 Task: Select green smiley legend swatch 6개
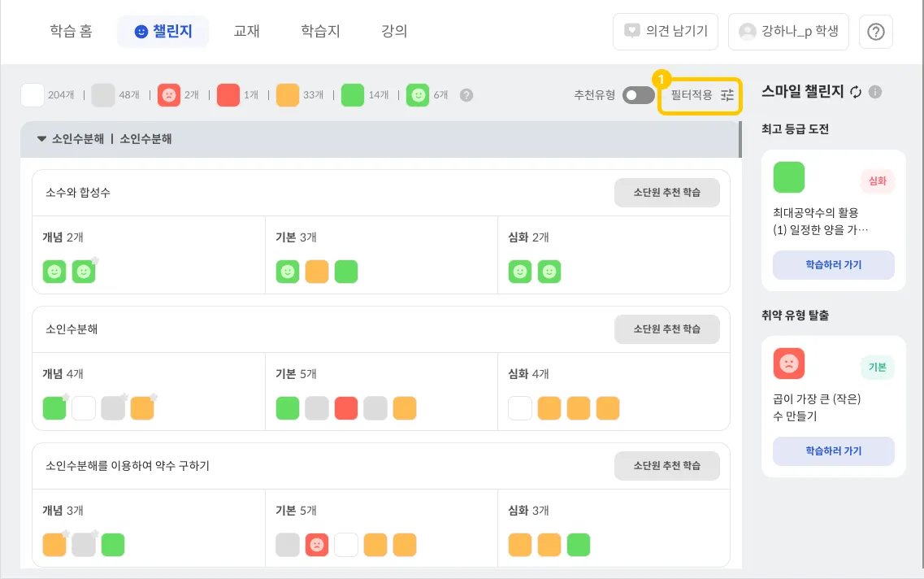coord(418,95)
